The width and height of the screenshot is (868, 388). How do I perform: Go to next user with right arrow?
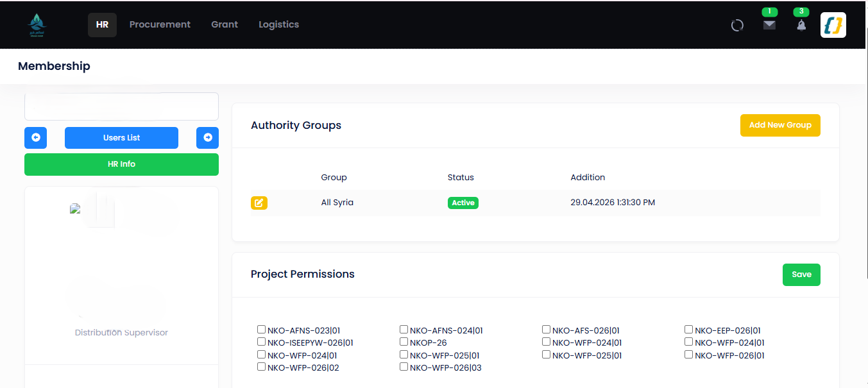pyautogui.click(x=207, y=138)
